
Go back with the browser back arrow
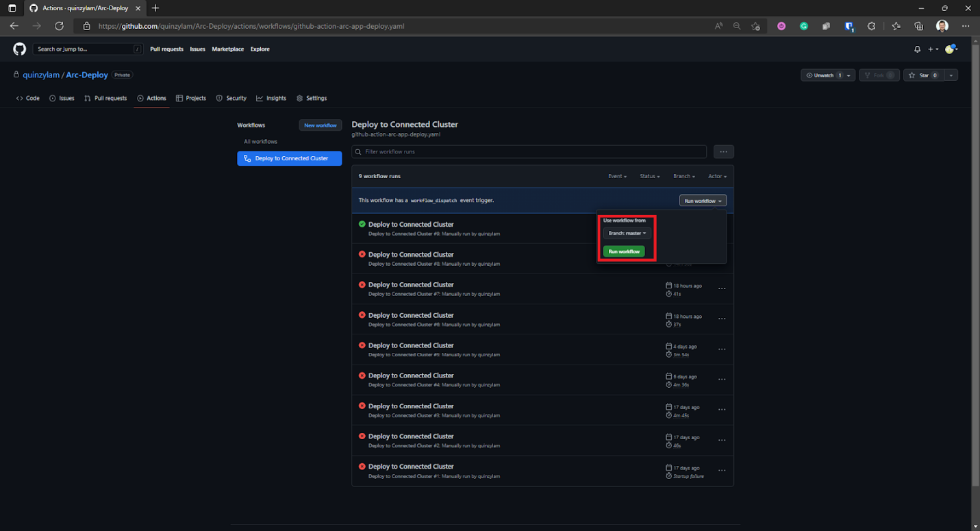[x=14, y=26]
